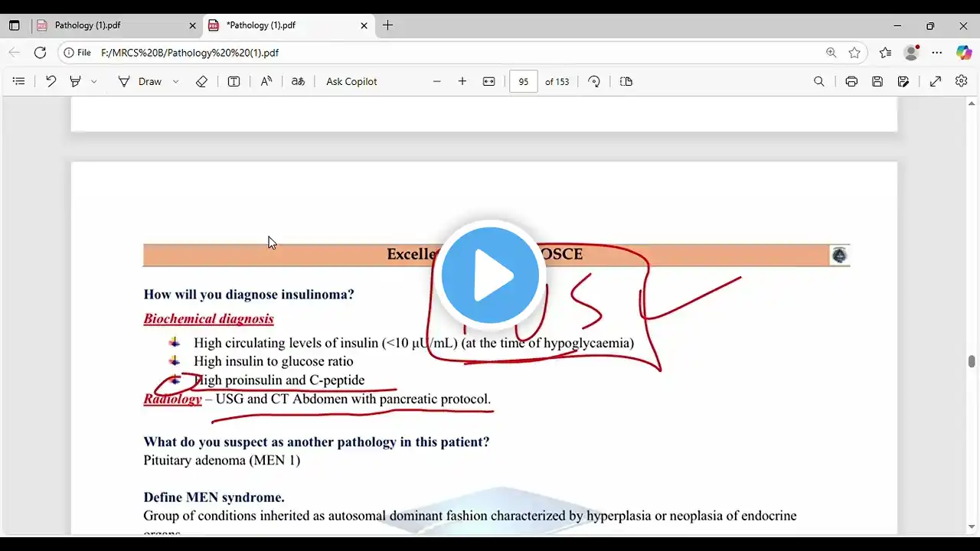
Task: Select the Highlight tool
Action: coord(75,81)
